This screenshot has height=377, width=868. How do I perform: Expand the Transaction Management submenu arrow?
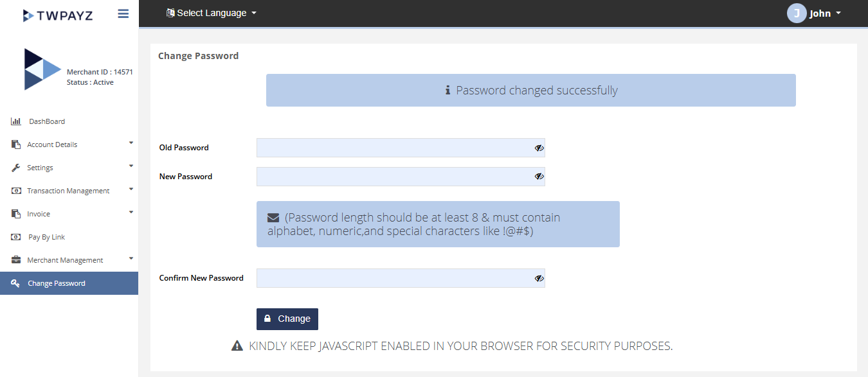pyautogui.click(x=131, y=189)
